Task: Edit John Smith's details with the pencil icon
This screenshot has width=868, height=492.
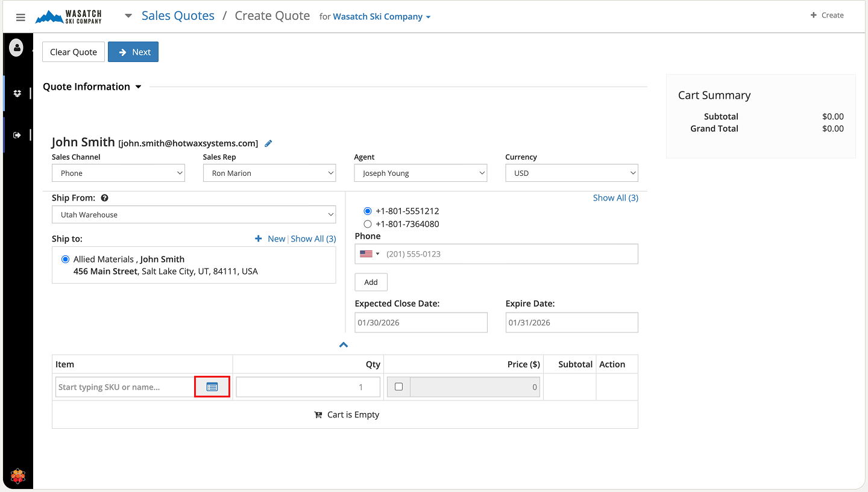Action: tap(269, 143)
